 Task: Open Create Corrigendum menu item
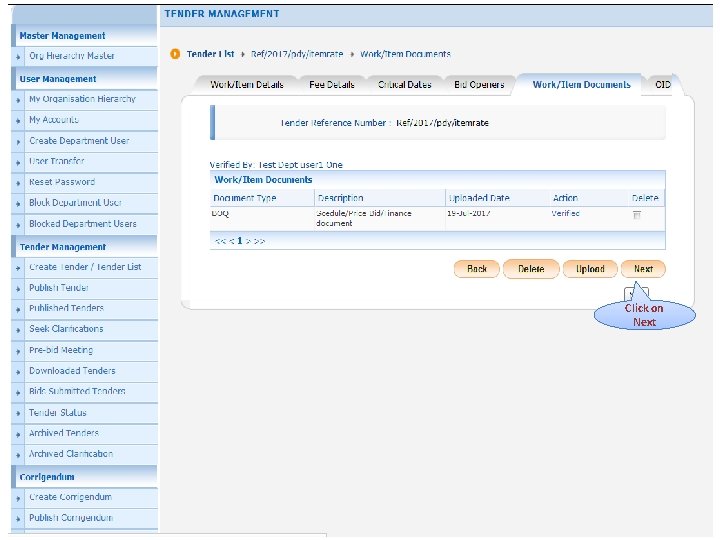70,497
